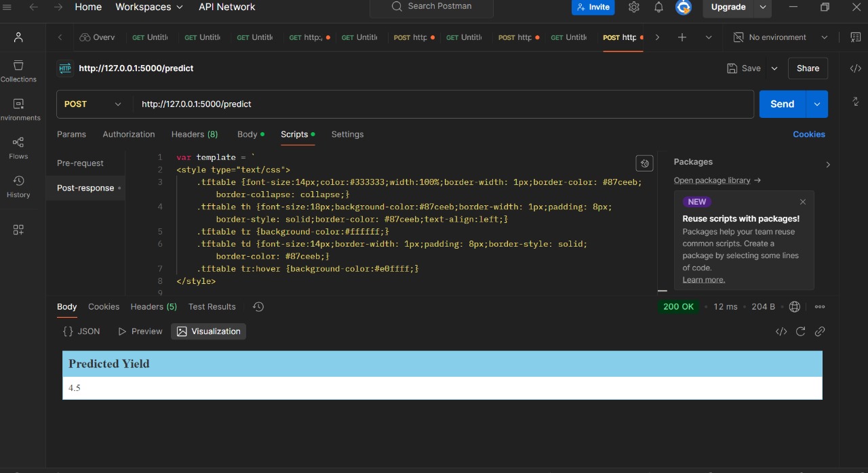Open Flows from the sidebar
The width and height of the screenshot is (868, 473).
tap(18, 148)
